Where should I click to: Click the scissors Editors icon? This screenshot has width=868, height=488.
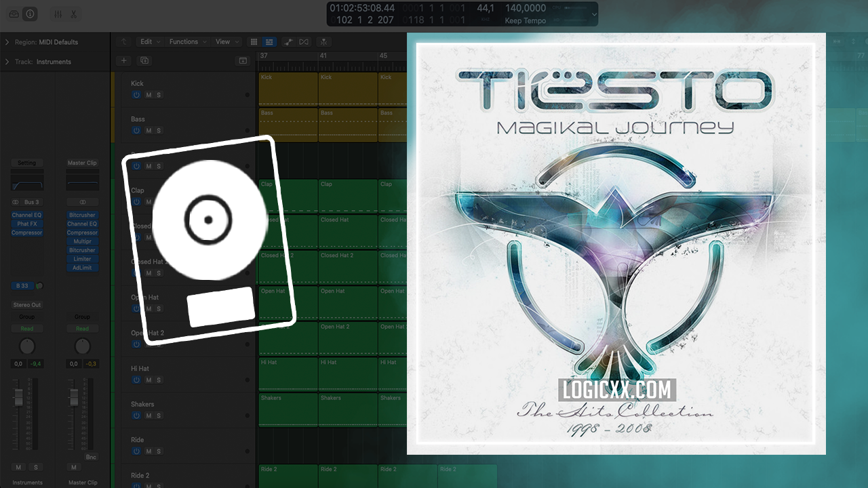click(x=73, y=14)
